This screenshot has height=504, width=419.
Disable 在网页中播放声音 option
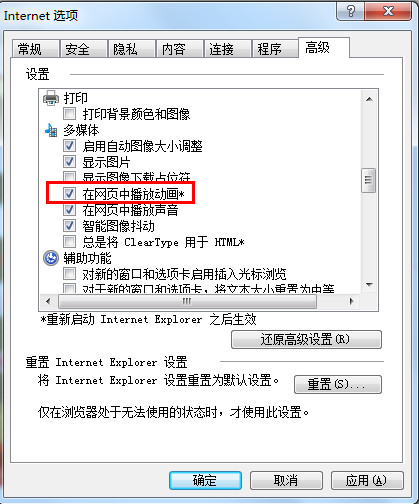pyautogui.click(x=69, y=210)
